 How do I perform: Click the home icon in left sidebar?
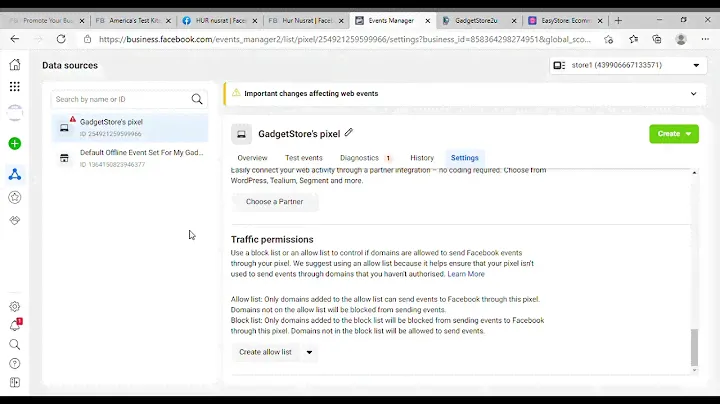click(x=15, y=65)
